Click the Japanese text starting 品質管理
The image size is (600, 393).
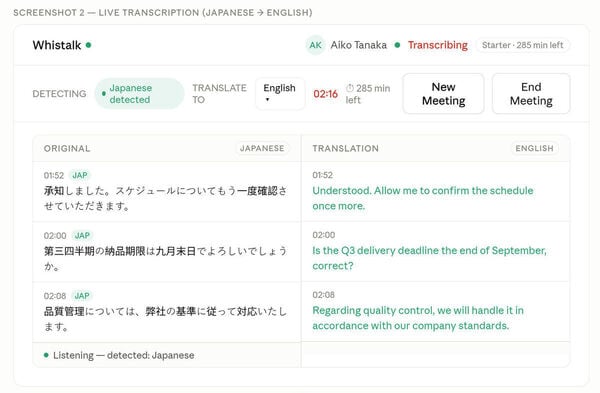(165, 319)
